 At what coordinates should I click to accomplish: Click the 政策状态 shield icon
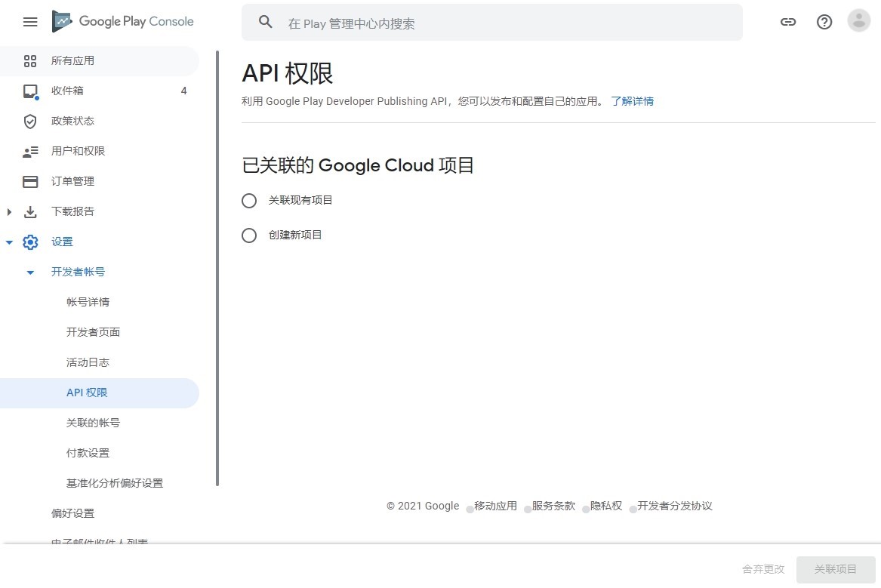click(30, 122)
